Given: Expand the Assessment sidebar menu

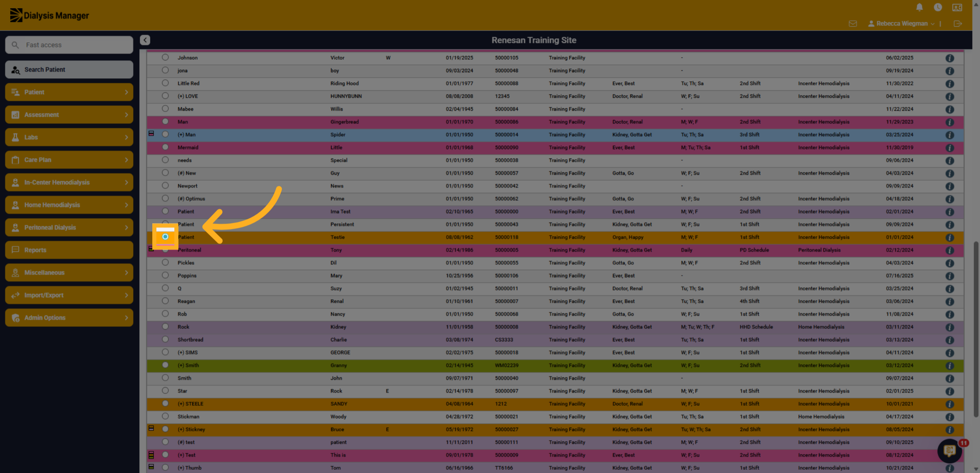Looking at the screenshot, I should tap(69, 115).
